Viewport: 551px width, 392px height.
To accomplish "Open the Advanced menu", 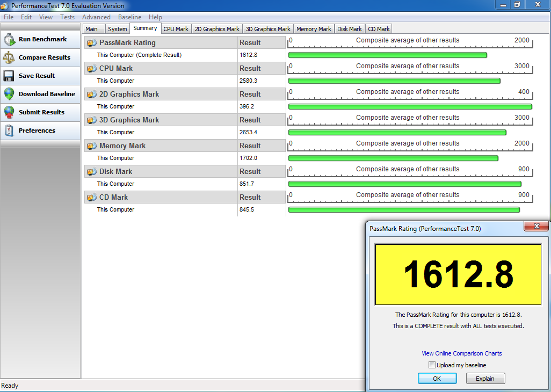I will click(96, 17).
